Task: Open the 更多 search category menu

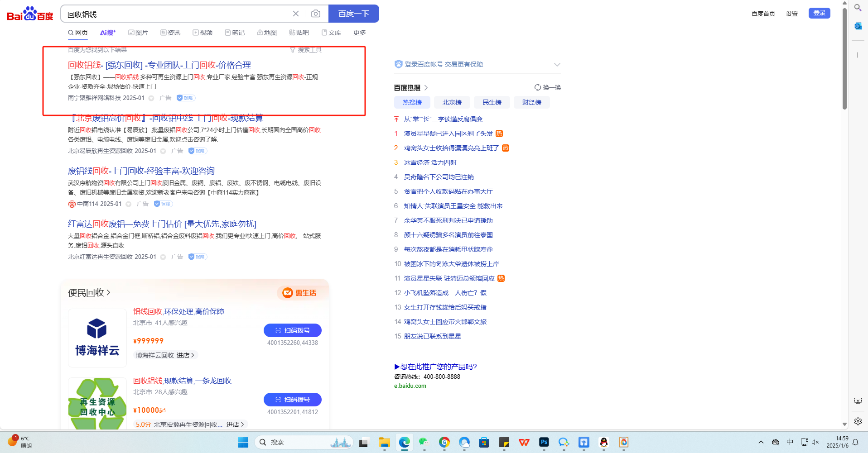Action: [359, 33]
